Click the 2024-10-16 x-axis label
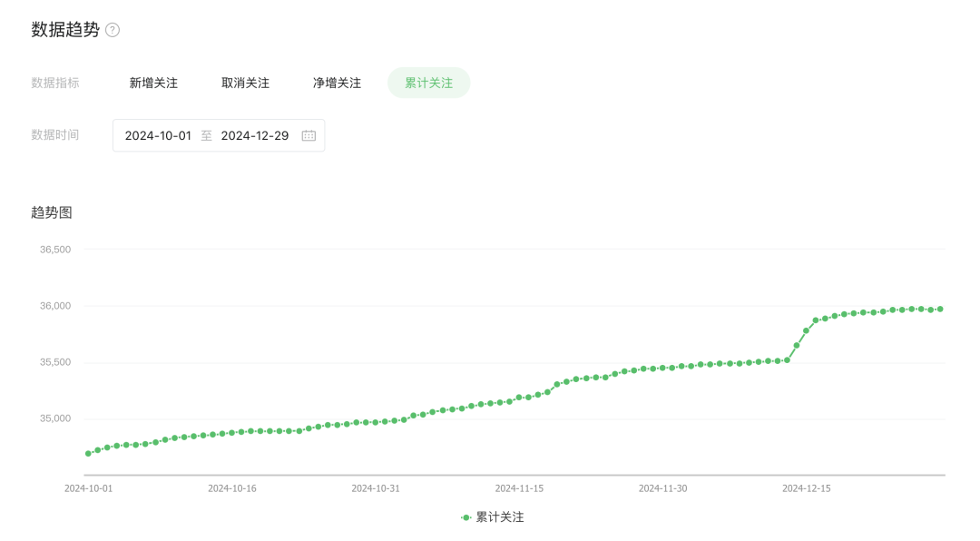This screenshot has width=980, height=541. pyautogui.click(x=232, y=488)
